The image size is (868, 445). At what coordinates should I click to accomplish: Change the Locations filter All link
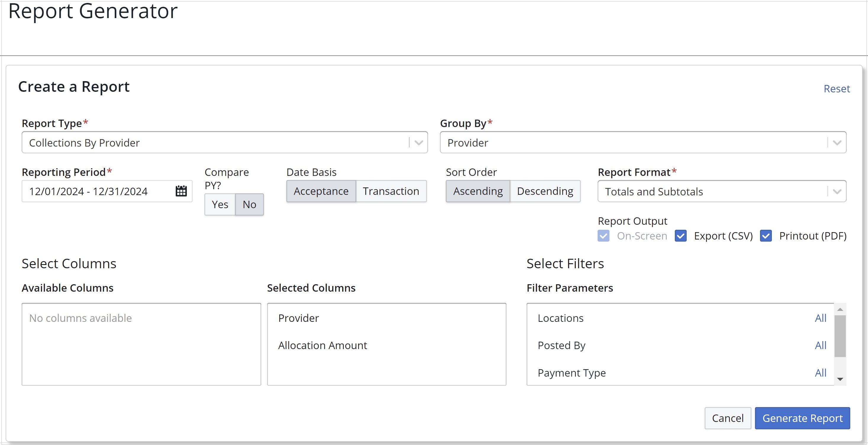(820, 318)
